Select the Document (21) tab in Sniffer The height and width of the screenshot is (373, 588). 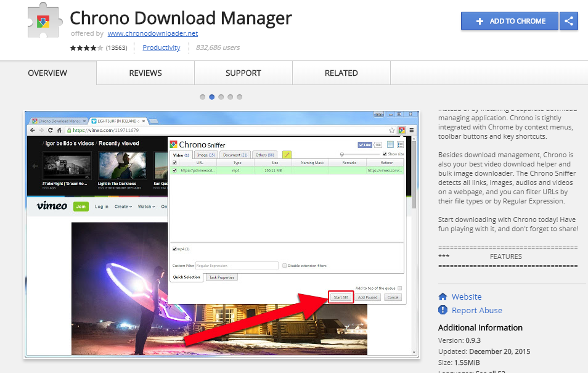click(x=235, y=155)
